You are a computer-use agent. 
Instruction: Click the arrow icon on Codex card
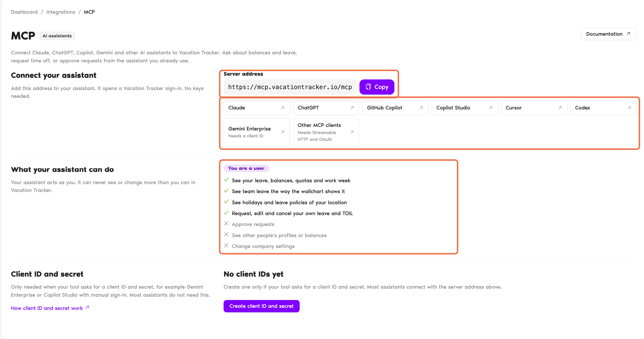[629, 108]
